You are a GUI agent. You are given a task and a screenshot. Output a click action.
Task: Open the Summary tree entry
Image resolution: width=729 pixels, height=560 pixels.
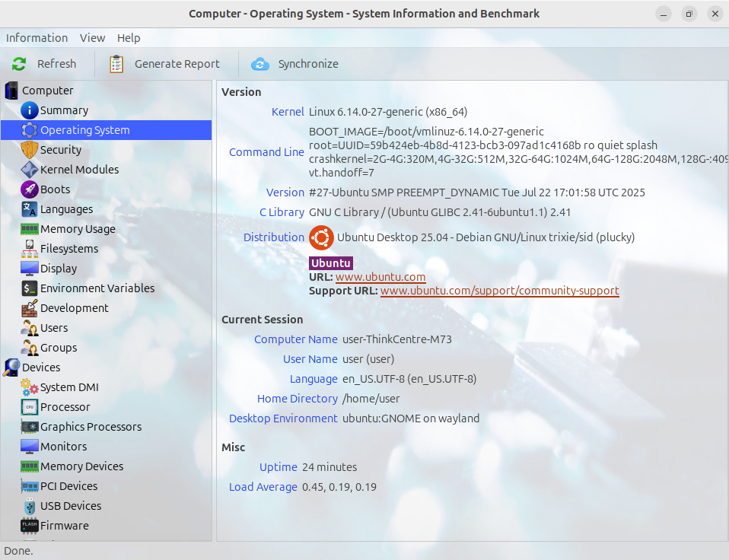tap(64, 110)
